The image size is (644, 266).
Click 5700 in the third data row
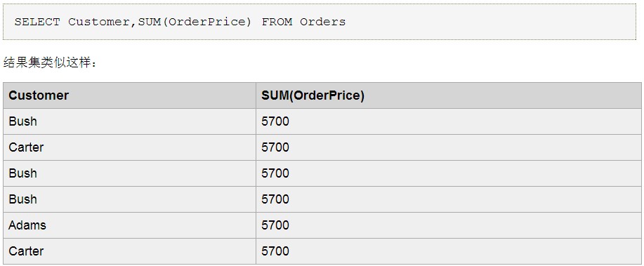tap(275, 173)
